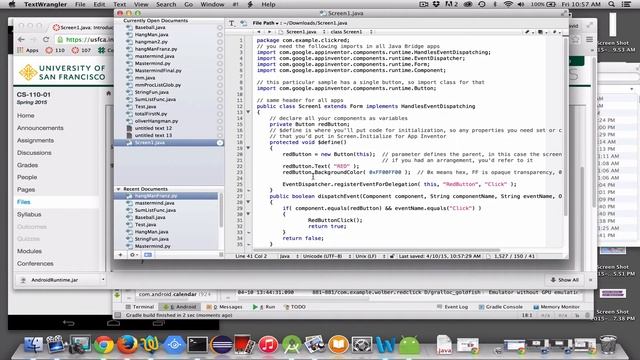Click the Files link in the course sidebar
Viewport: 640px width, 360px height.
(x=24, y=202)
